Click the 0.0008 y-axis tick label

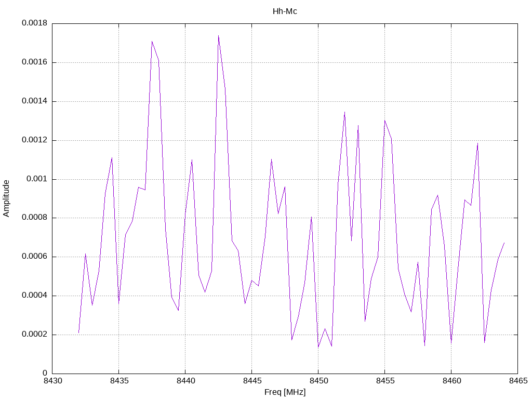(34, 218)
